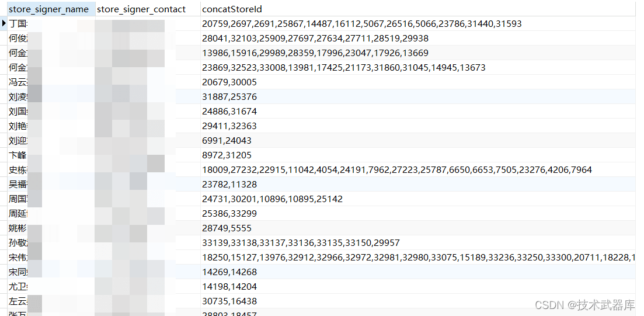The width and height of the screenshot is (644, 316).
Task: Select the cell 6991,24043
Action: (x=418, y=141)
